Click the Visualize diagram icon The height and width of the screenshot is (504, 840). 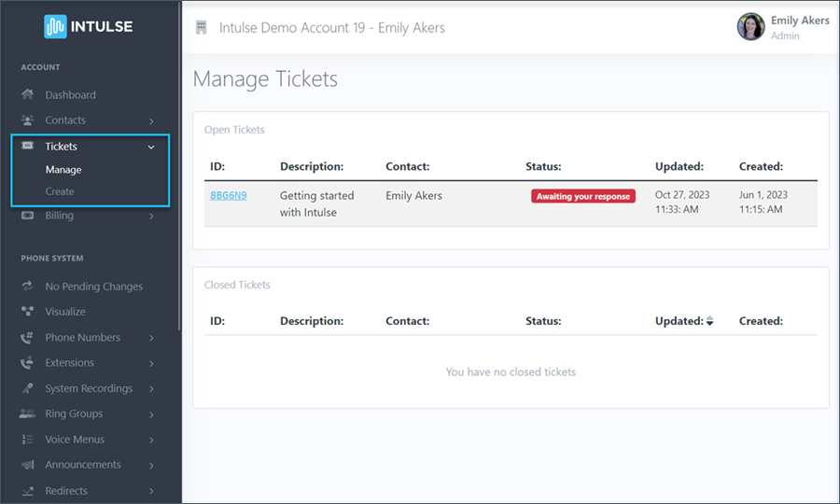[x=27, y=312]
